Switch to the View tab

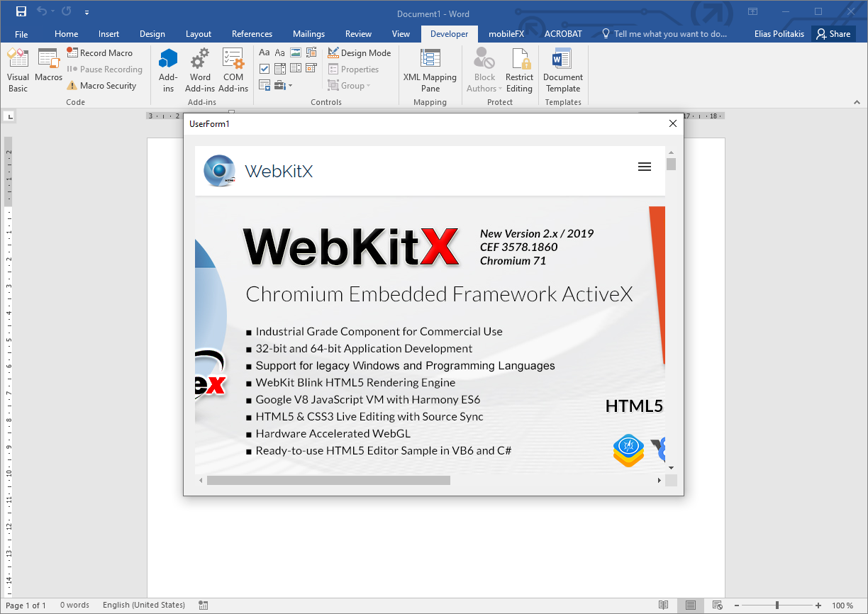click(x=401, y=34)
